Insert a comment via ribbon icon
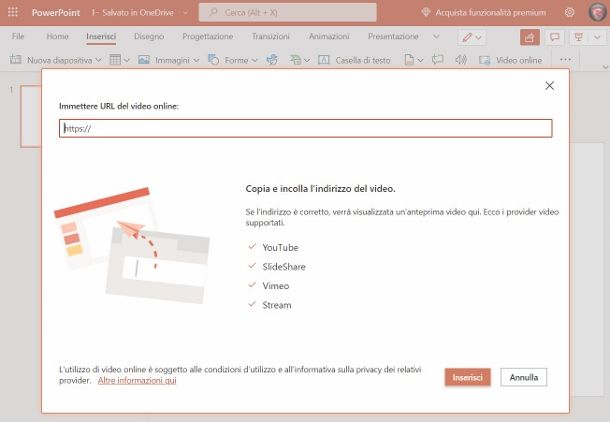 438,60
